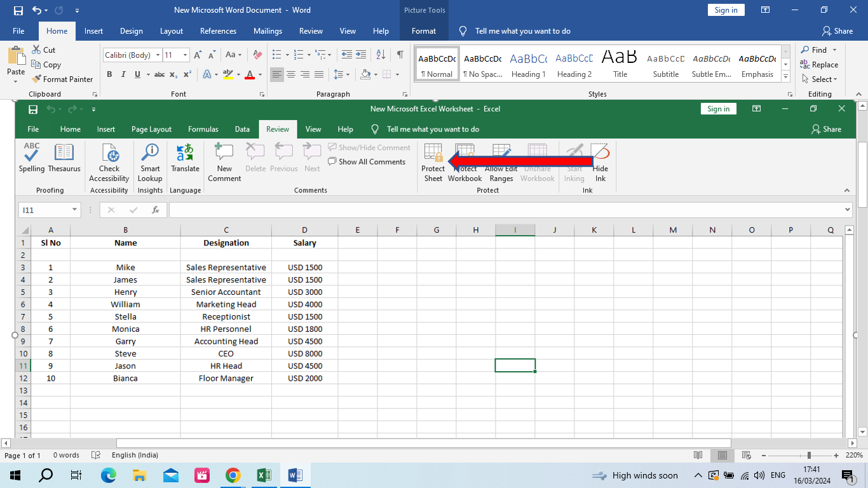Click the Paste clipboard icon in Word
The width and height of the screenshot is (868, 488).
[x=16, y=55]
